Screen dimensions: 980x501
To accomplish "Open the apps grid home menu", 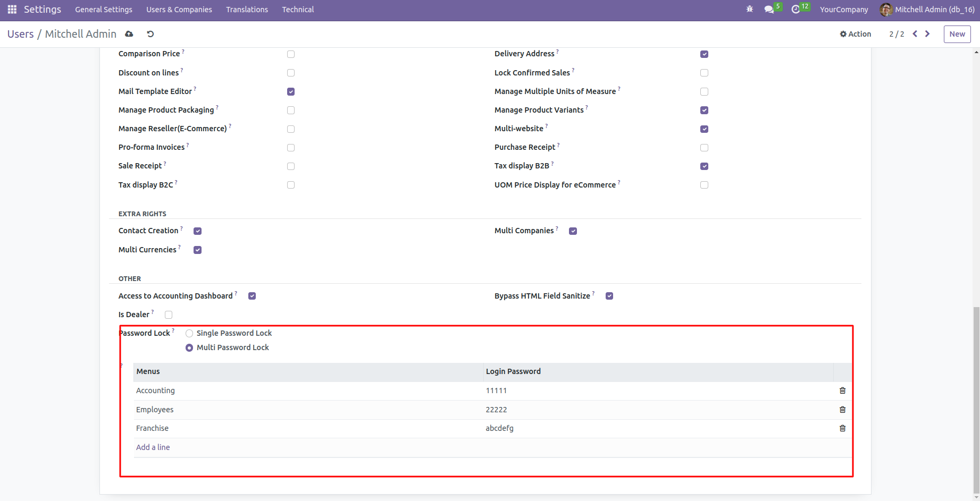I will coord(12,10).
